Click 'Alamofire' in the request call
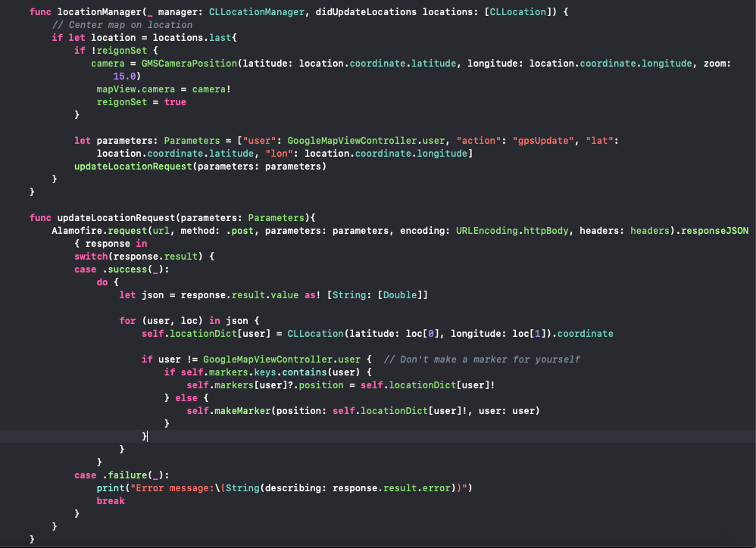This screenshot has height=548, width=756. [x=77, y=231]
